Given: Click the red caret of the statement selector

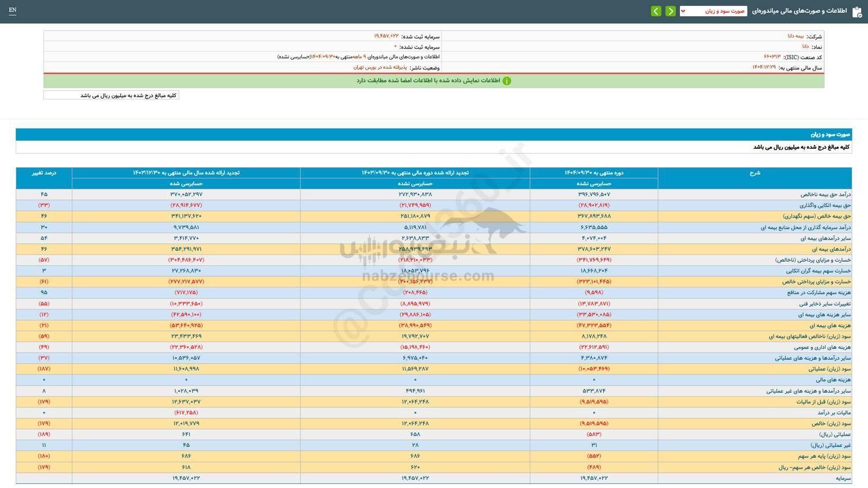Looking at the screenshot, I should point(682,10).
